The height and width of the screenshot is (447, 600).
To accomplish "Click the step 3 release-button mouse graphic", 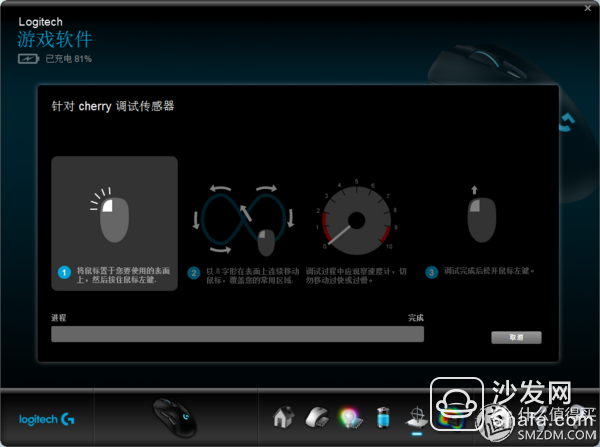I will pyautogui.click(x=481, y=214).
